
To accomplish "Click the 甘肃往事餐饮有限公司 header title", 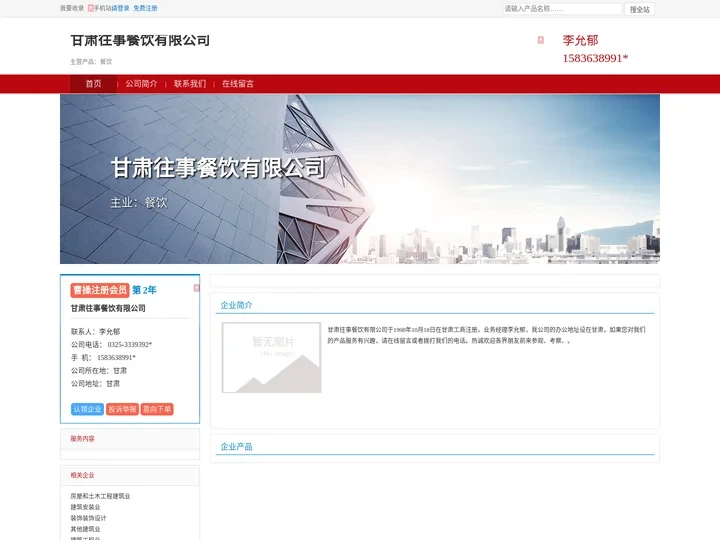I will tap(140, 40).
